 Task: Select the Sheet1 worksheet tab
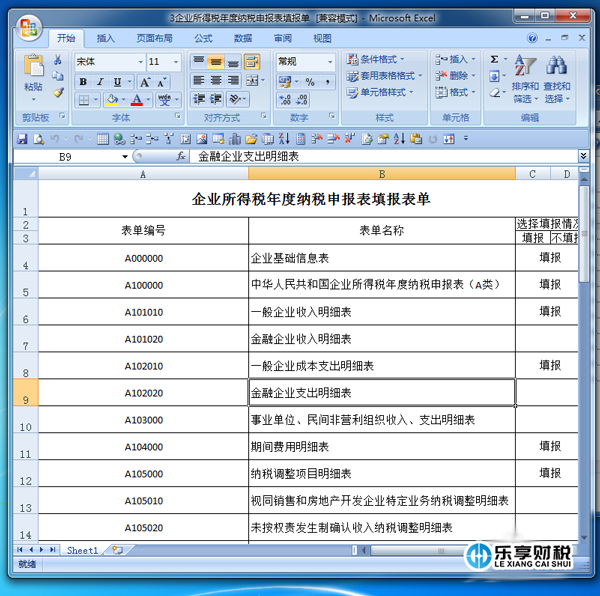[x=83, y=550]
